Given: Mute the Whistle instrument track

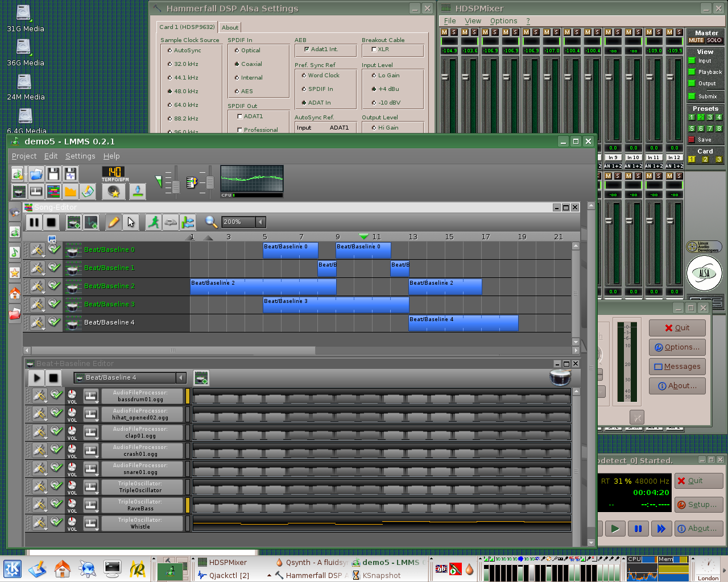Looking at the screenshot, I should click(56, 522).
